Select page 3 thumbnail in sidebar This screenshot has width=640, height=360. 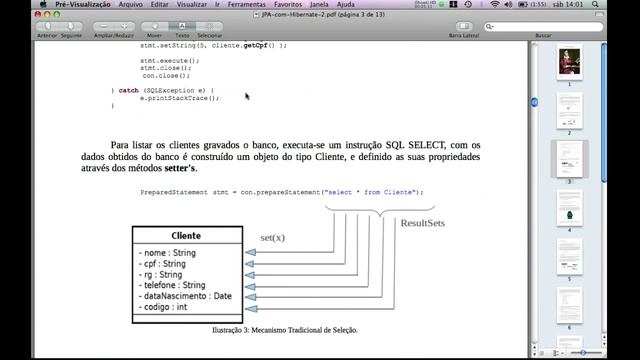tap(569, 160)
